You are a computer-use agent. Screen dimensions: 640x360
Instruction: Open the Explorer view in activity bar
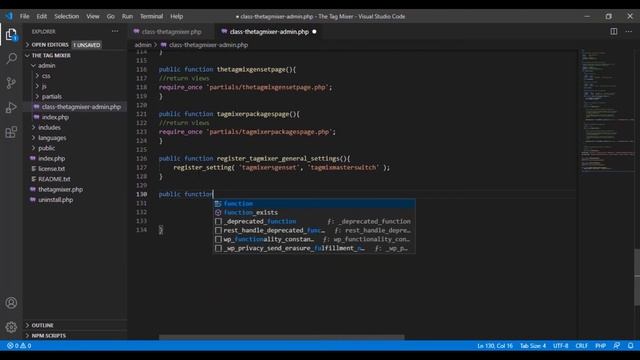11,34
